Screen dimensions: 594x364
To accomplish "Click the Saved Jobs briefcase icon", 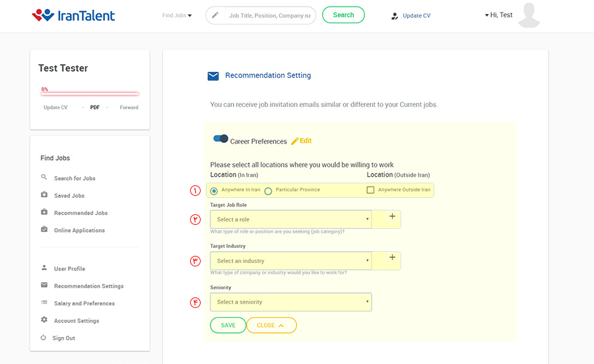I will pyautogui.click(x=44, y=195).
